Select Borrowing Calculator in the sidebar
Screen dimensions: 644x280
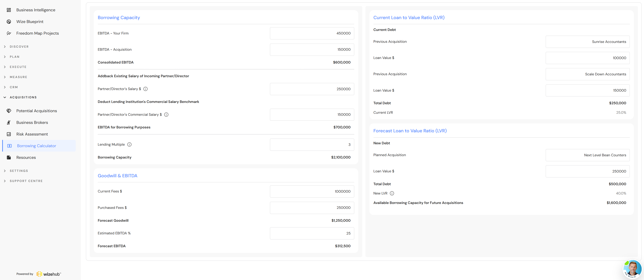click(x=37, y=146)
